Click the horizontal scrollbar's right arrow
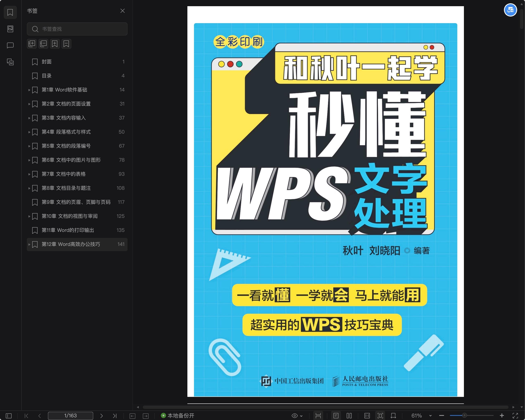525x420 pixels. (x=513, y=407)
